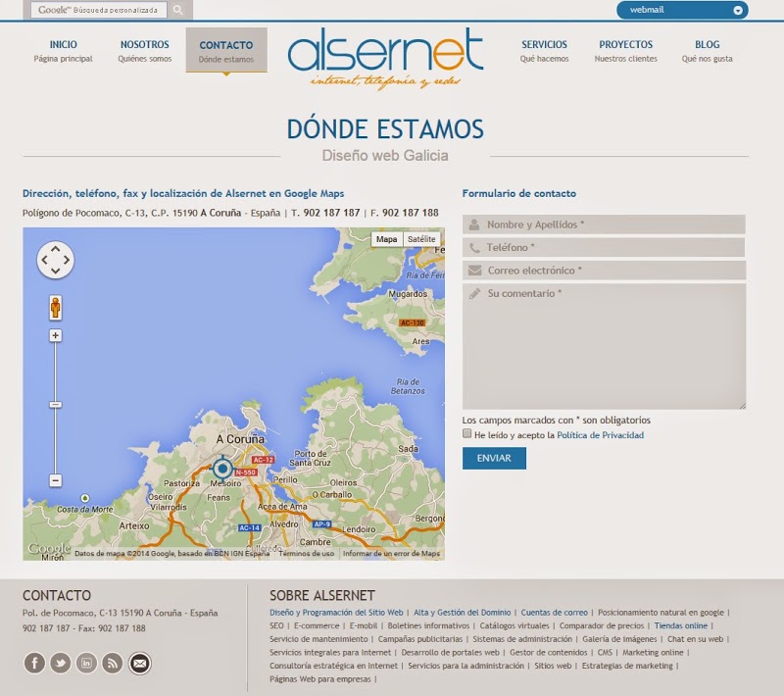Image resolution: width=784 pixels, height=696 pixels.
Task: Click Comparador de precios text
Action: 602,625
